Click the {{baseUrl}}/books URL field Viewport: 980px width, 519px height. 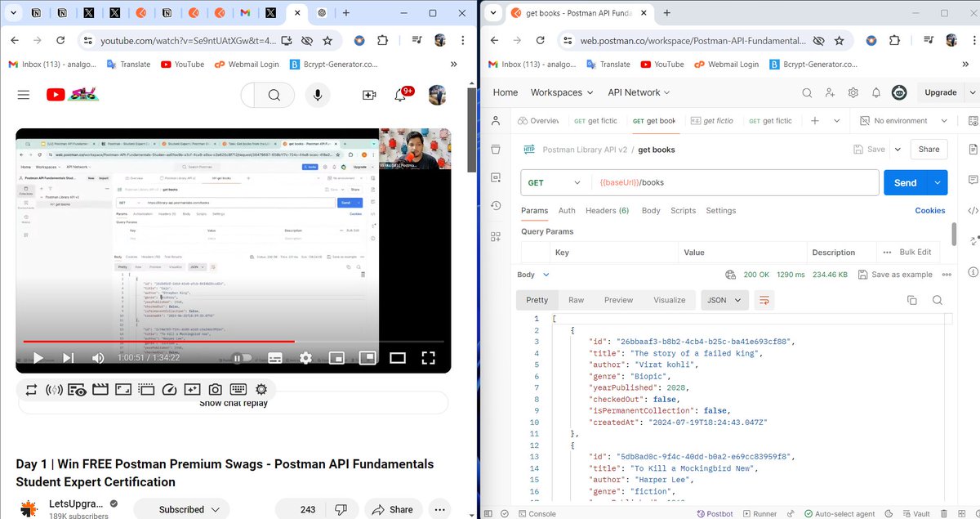click(735, 183)
